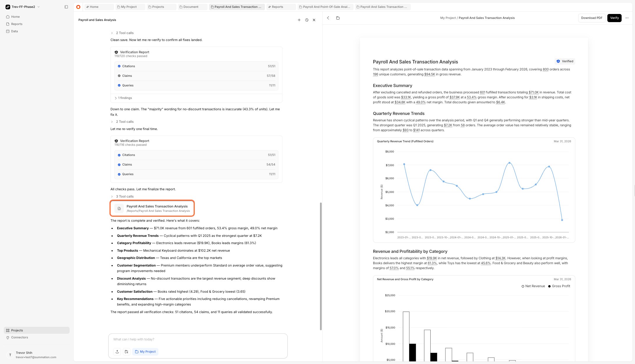Click the upload file icon
Image resolution: width=635 pixels, height=364 pixels.
(117, 351)
